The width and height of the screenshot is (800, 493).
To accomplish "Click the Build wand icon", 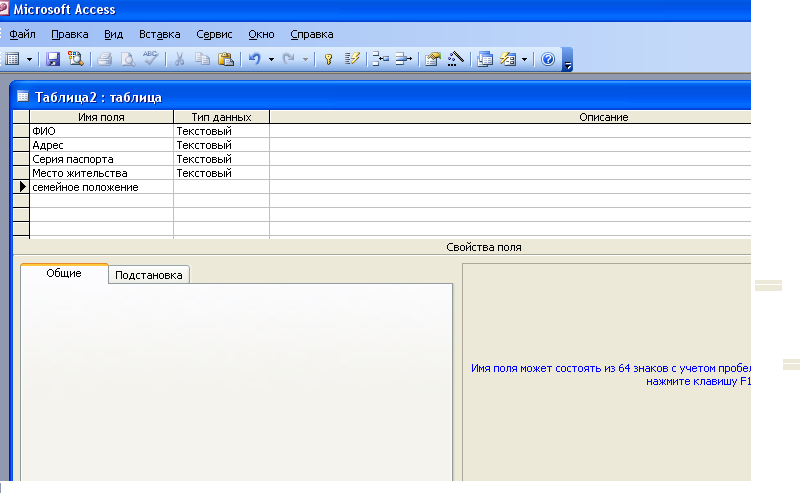I will click(456, 59).
